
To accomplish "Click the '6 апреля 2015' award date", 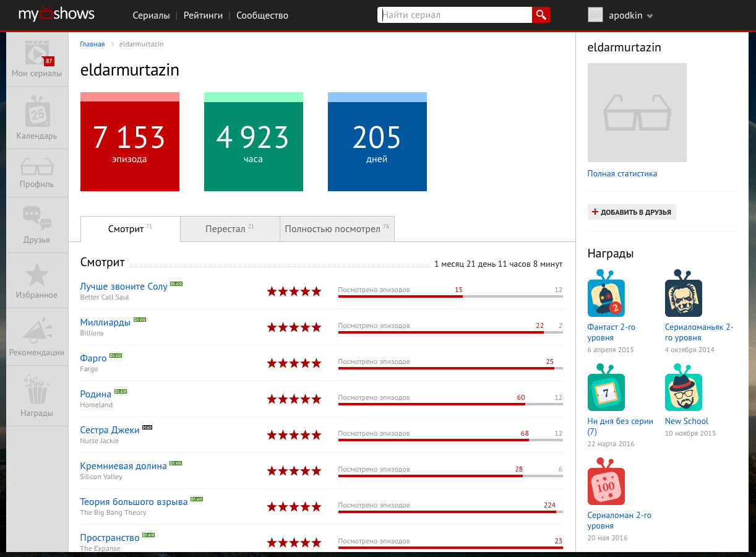I will click(611, 350).
